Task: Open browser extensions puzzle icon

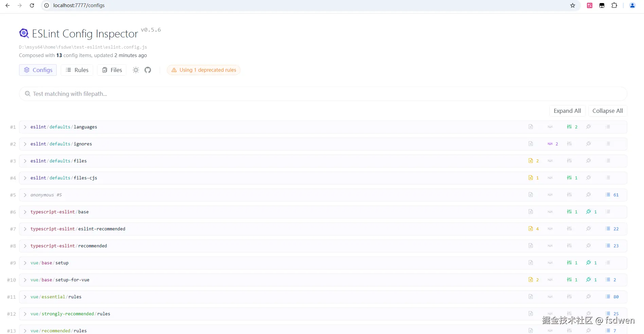Action: (x=614, y=5)
